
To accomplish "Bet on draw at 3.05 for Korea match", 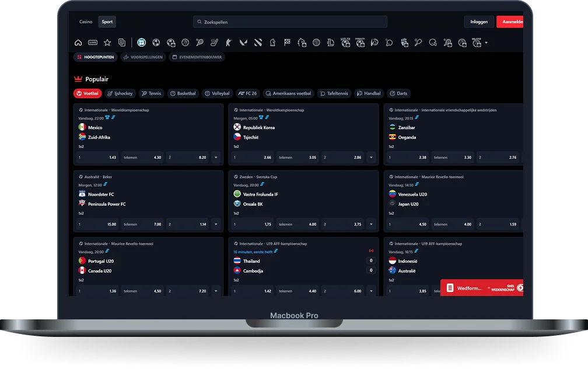I will tap(297, 158).
